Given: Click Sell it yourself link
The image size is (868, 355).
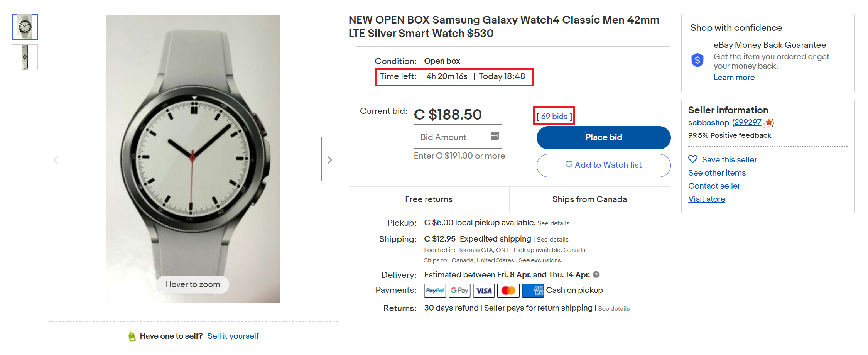Looking at the screenshot, I should (x=233, y=336).
